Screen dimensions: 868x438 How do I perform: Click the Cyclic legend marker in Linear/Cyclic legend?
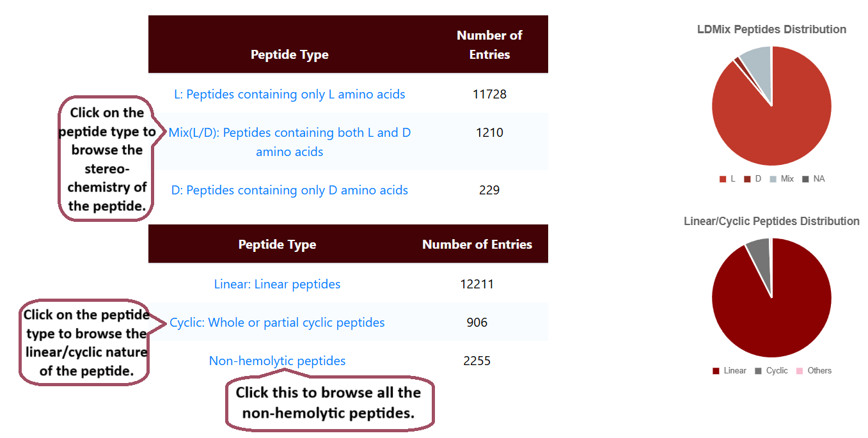coord(758,370)
